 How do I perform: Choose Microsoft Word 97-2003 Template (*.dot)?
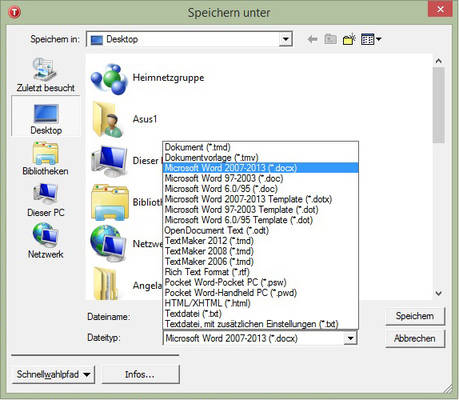261,209
